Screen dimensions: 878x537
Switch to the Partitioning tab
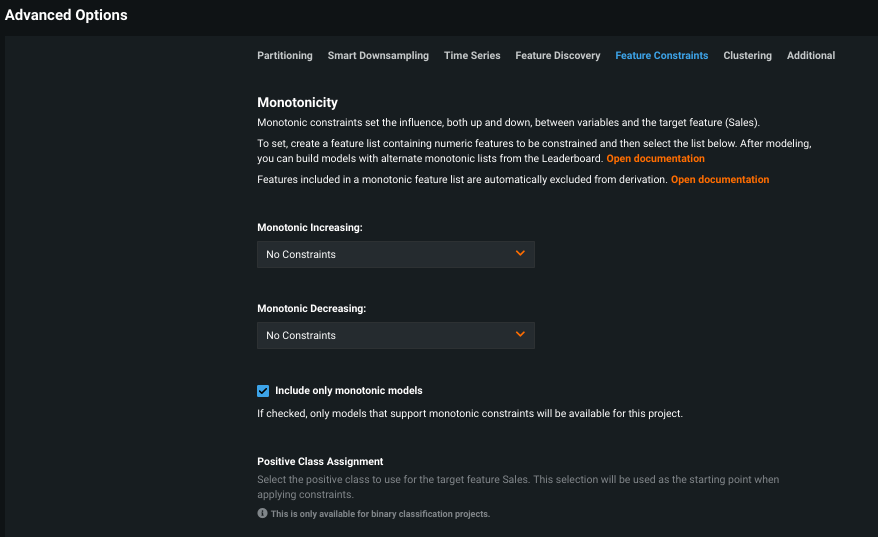pyautogui.click(x=285, y=56)
